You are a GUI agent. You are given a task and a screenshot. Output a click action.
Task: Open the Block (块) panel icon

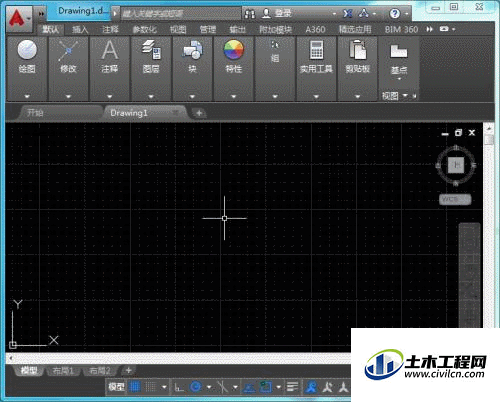pyautogui.click(x=192, y=50)
